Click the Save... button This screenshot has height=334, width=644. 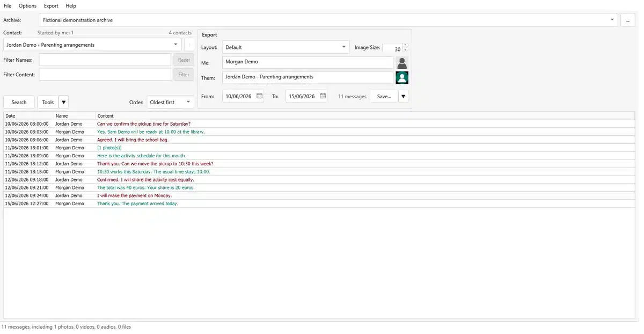[384, 96]
